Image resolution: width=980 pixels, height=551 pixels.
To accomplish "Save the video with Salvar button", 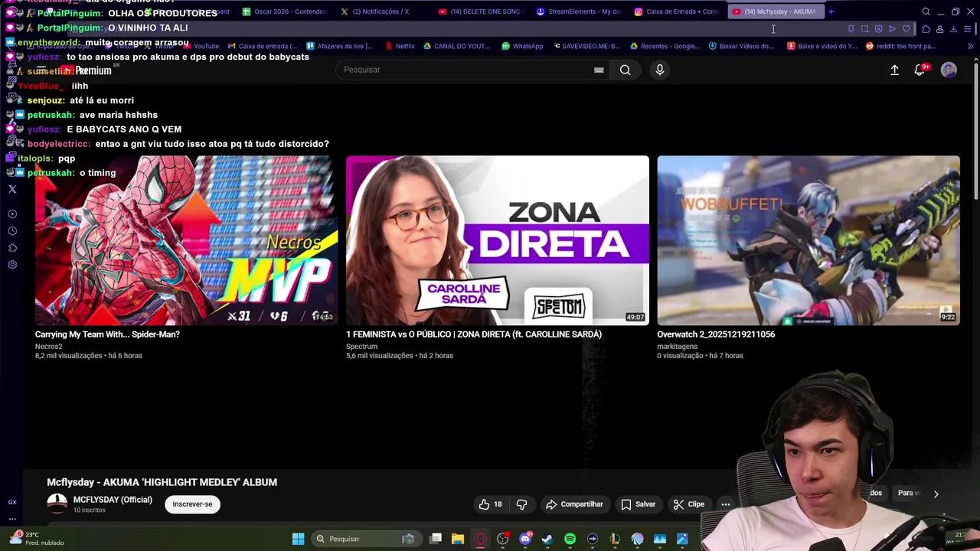I will (x=639, y=504).
